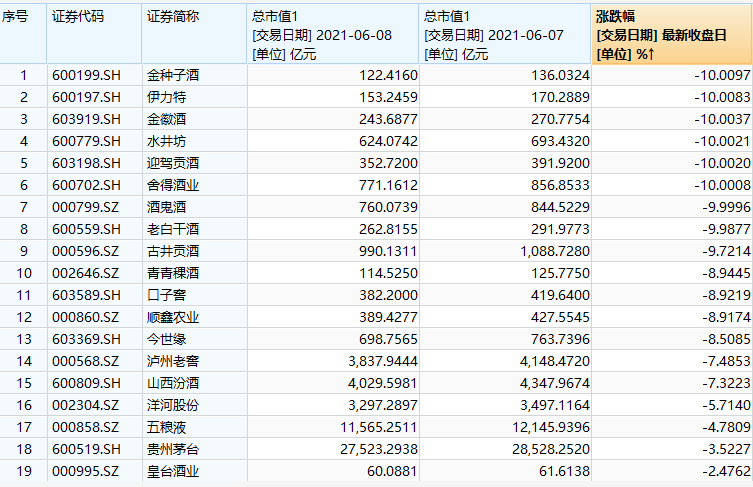Click the stock name 古井贡酒

(173, 251)
